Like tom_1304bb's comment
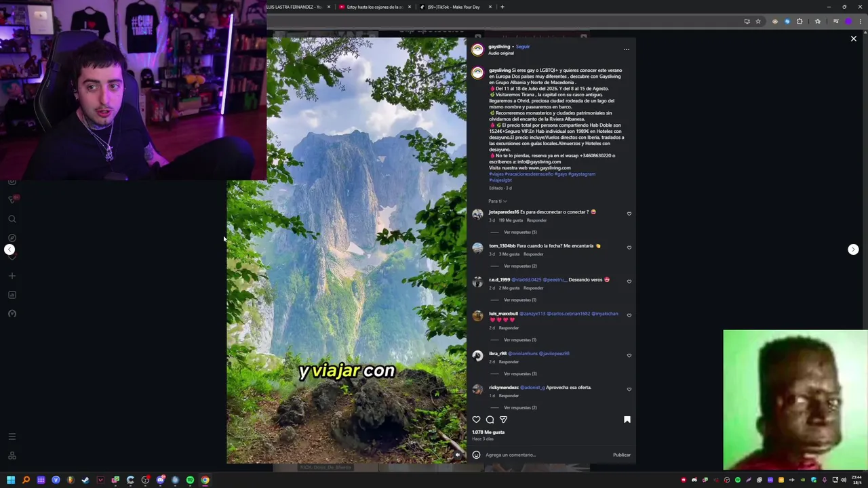868x488 pixels. pyautogui.click(x=629, y=247)
